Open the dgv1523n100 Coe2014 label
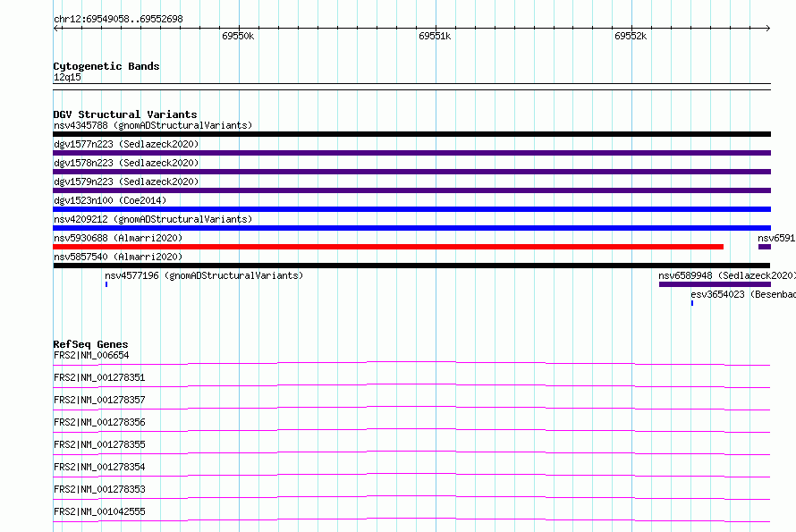Viewport: 796px width, 532px height. (110, 200)
